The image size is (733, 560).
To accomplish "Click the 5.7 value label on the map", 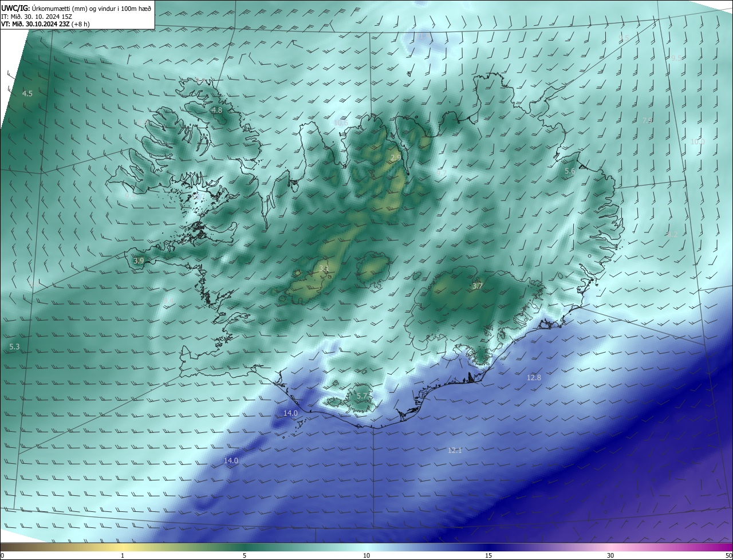I will (x=361, y=396).
